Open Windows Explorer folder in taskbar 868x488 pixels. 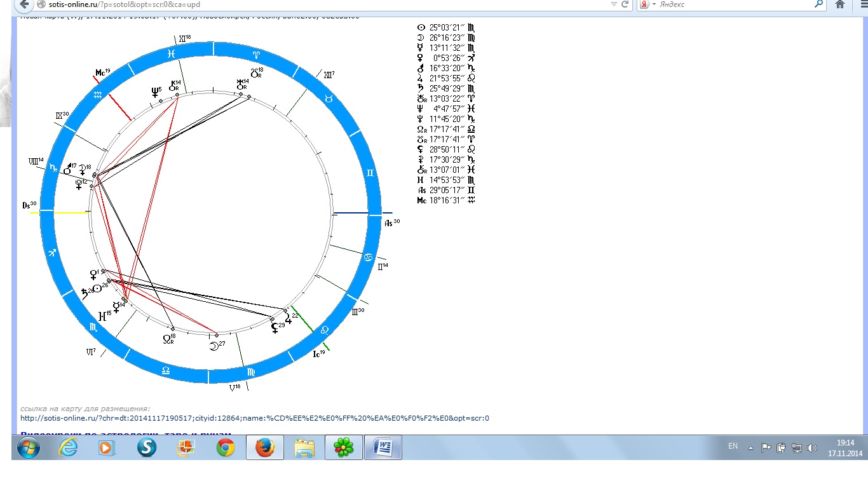pos(304,448)
